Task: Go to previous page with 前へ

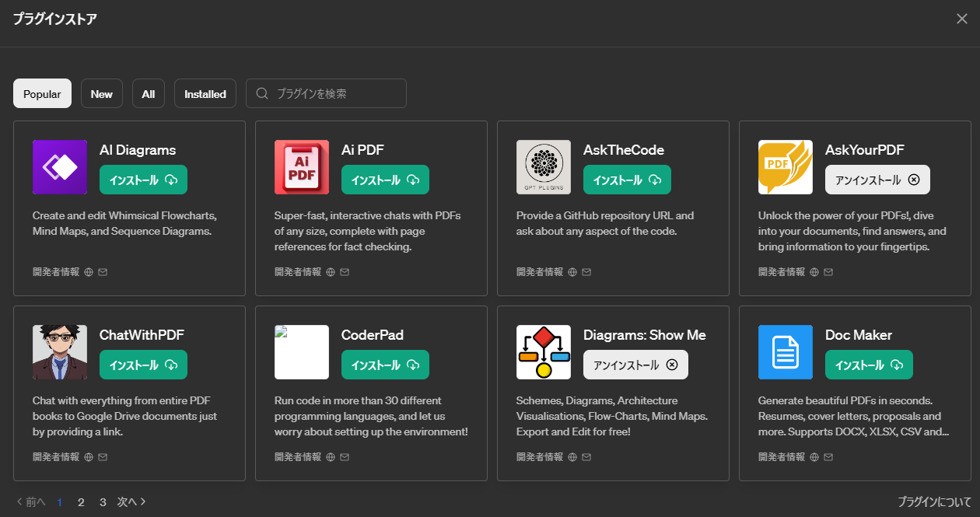Action: pos(31,502)
